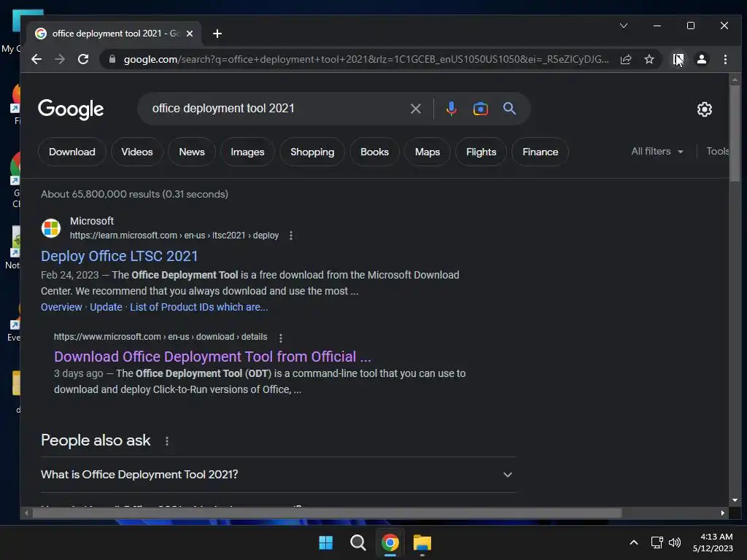Bookmark this tab with the star
This screenshot has width=747, height=560.
click(649, 60)
